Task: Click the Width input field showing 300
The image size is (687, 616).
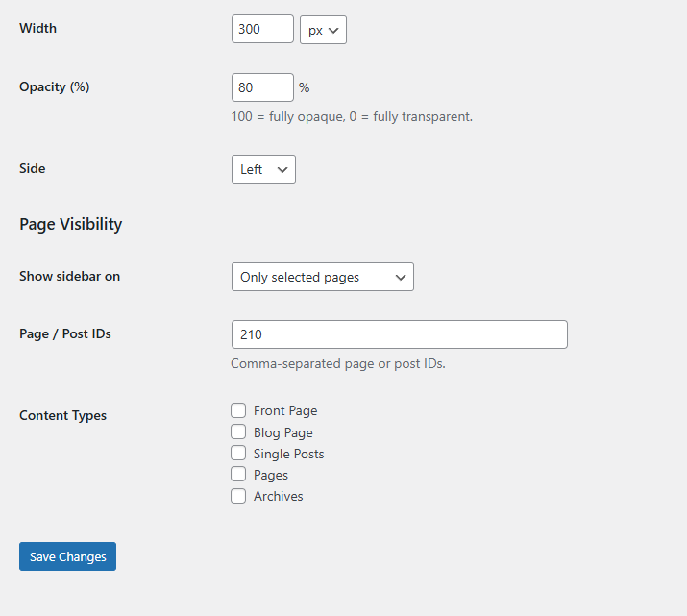Action: 262,29
